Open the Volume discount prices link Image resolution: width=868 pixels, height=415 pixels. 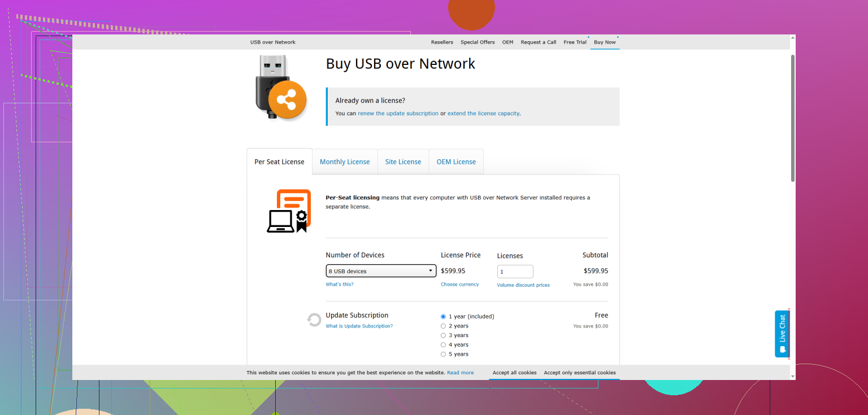click(523, 285)
